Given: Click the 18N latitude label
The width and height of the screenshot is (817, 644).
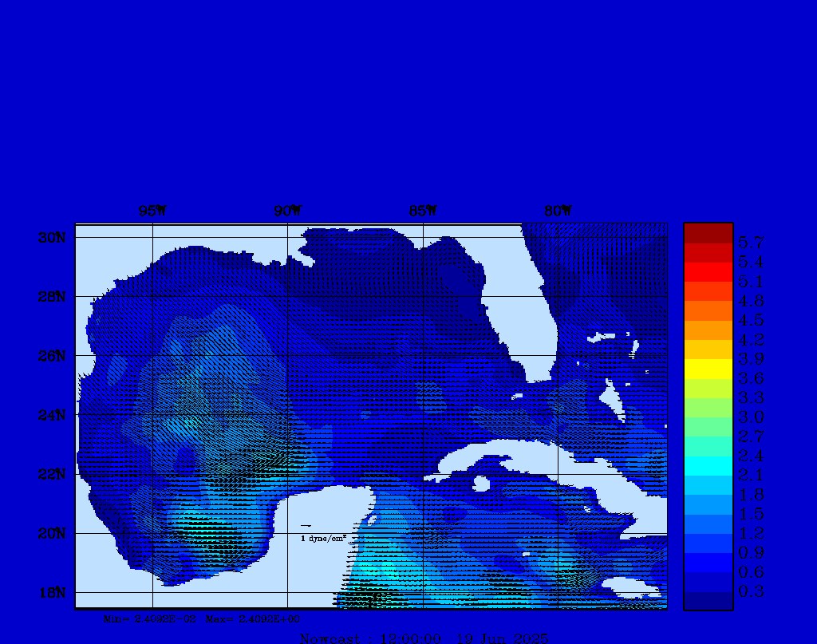Looking at the screenshot, I should coord(51,592).
